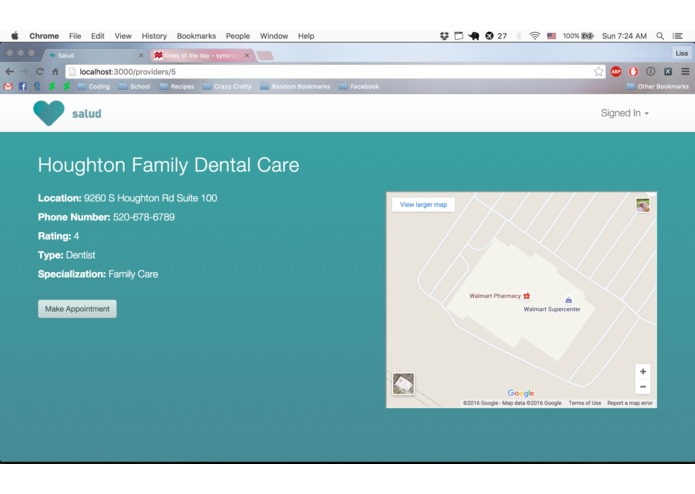Viewport: 695px width, 494px height.
Task: Open the Random Bookmarks folder
Action: 295,86
